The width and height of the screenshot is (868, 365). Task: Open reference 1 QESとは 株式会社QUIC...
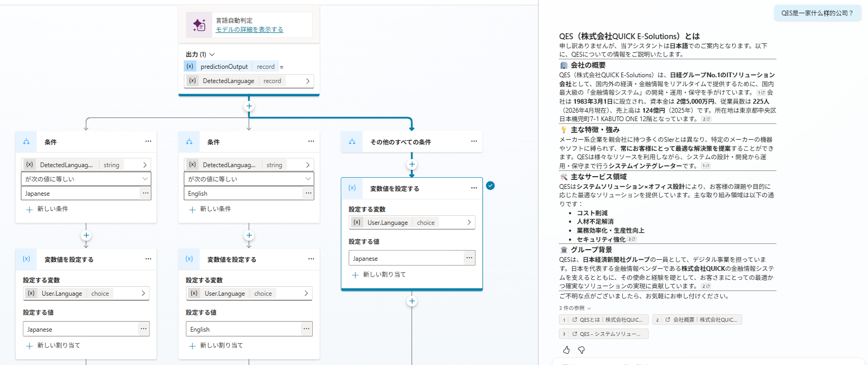pos(604,320)
